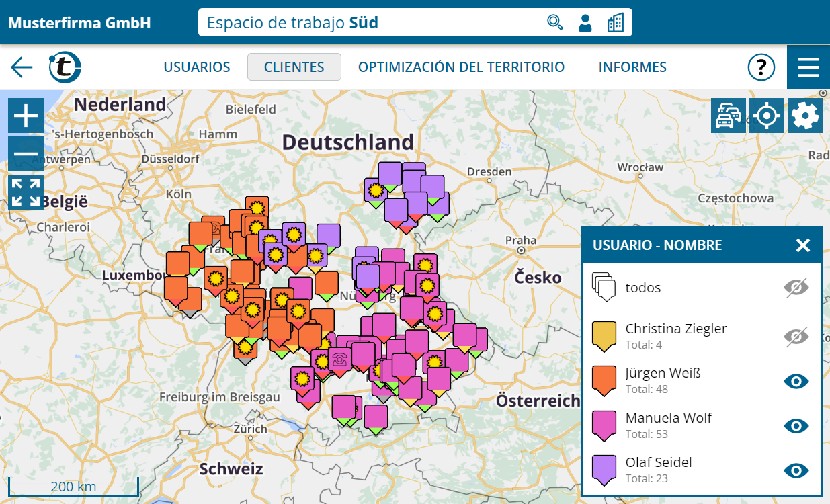Click the 'Total: 4' count text
This screenshot has height=504, width=830.
(644, 345)
